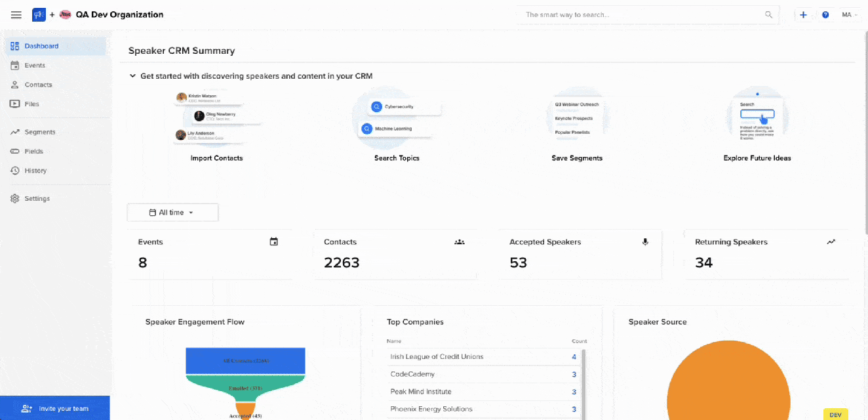Click the Invite your team button

tap(55, 408)
